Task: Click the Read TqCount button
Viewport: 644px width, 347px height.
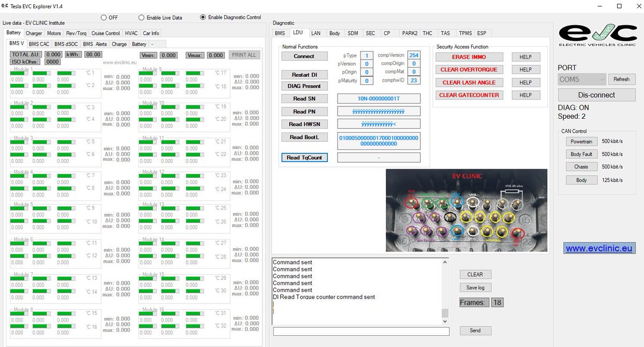Action: tap(304, 158)
